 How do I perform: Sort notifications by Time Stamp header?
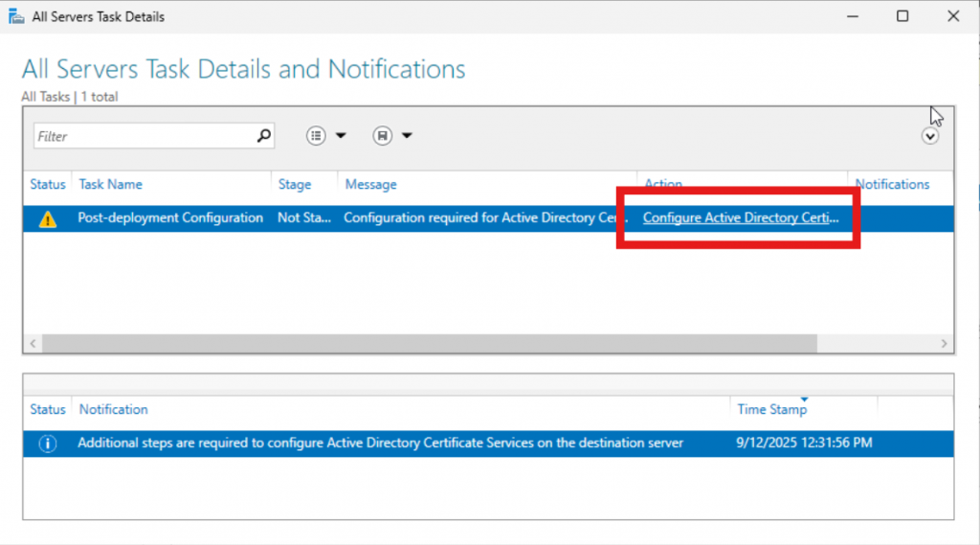point(771,409)
